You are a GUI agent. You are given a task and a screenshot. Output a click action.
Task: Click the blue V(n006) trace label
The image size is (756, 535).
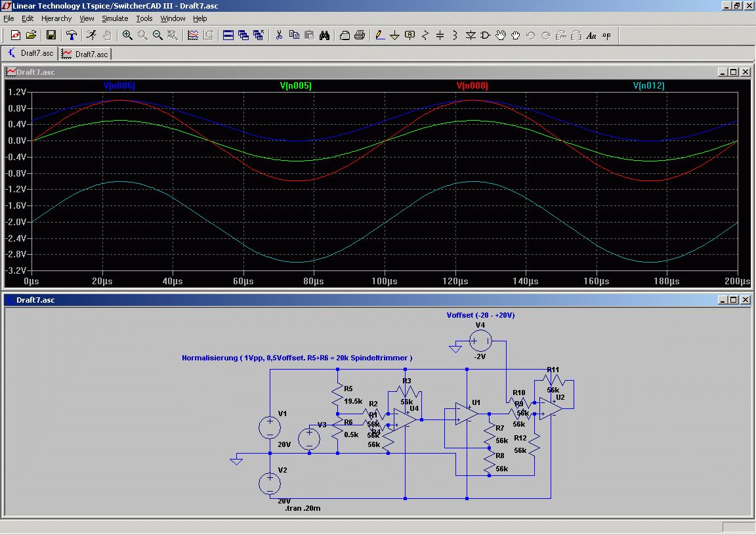(x=119, y=86)
